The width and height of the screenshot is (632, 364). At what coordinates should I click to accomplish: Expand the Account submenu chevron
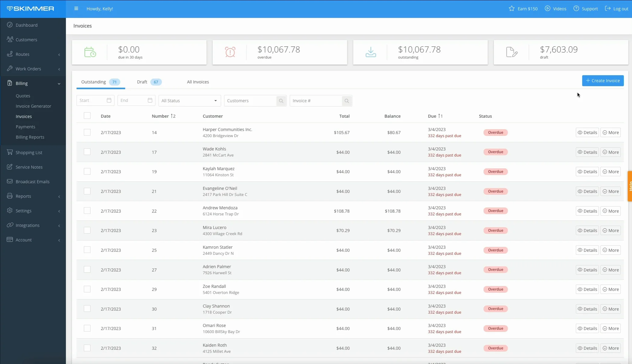tap(59, 240)
